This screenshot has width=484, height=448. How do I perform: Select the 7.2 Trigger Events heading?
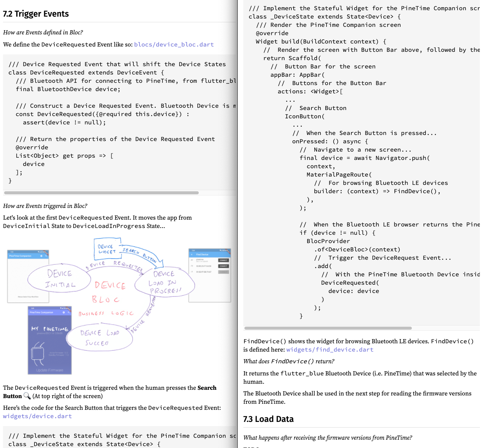tap(36, 14)
